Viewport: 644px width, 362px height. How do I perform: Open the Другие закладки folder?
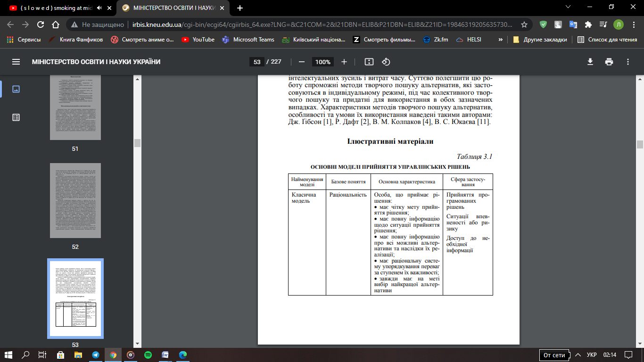click(x=540, y=40)
